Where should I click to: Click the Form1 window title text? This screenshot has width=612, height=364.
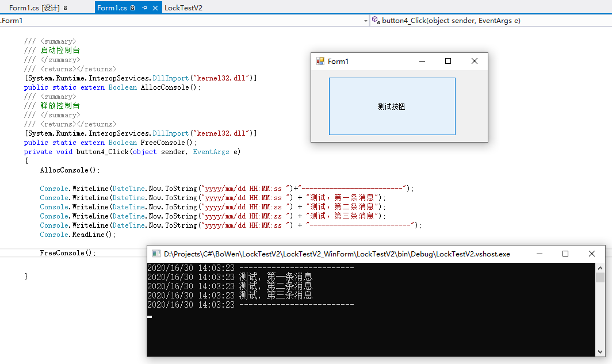(338, 62)
